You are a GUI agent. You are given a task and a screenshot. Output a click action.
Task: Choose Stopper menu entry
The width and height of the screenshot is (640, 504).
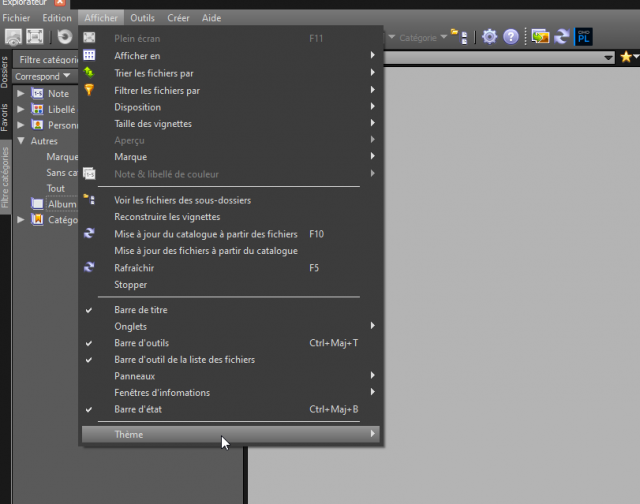(x=231, y=284)
